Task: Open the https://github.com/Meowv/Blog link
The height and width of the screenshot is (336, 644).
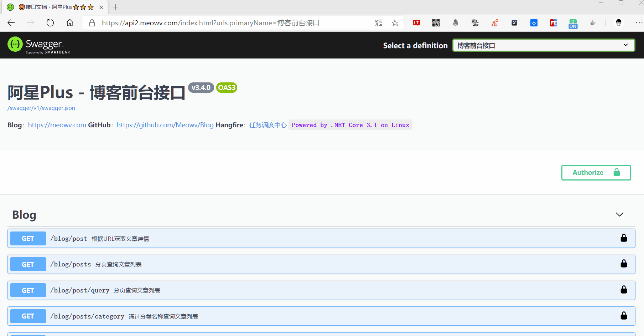Action: (165, 125)
